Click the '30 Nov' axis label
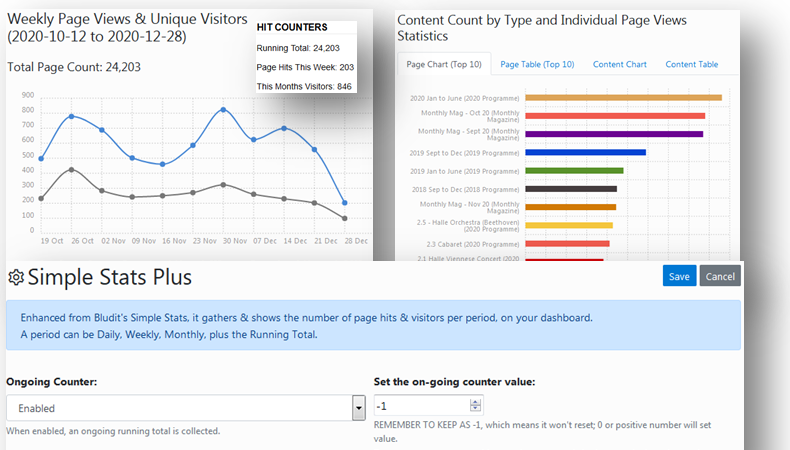Screen dimensions: 790x450 point(235,241)
